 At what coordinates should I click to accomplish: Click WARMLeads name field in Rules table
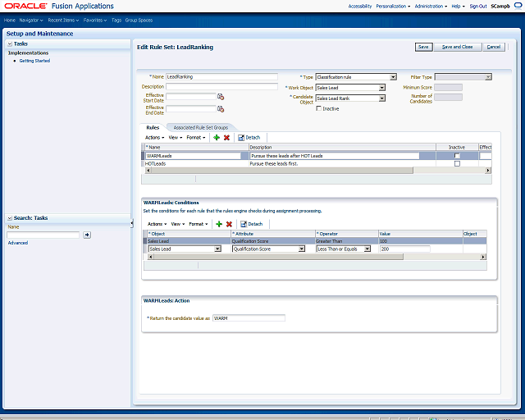[194, 156]
